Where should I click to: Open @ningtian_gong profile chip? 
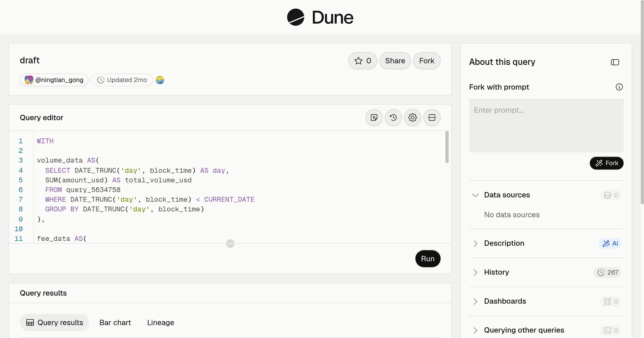pyautogui.click(x=54, y=80)
